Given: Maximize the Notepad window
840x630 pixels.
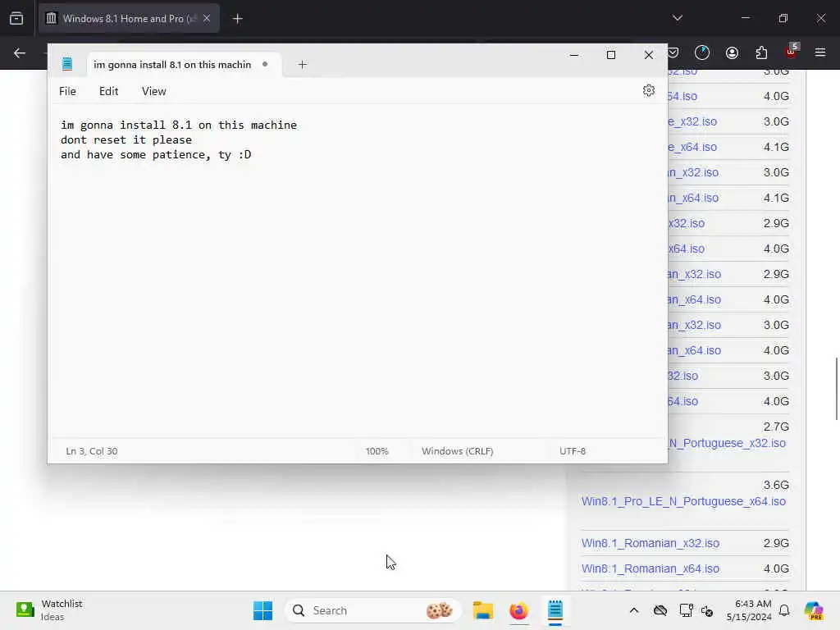Looking at the screenshot, I should tap(610, 55).
